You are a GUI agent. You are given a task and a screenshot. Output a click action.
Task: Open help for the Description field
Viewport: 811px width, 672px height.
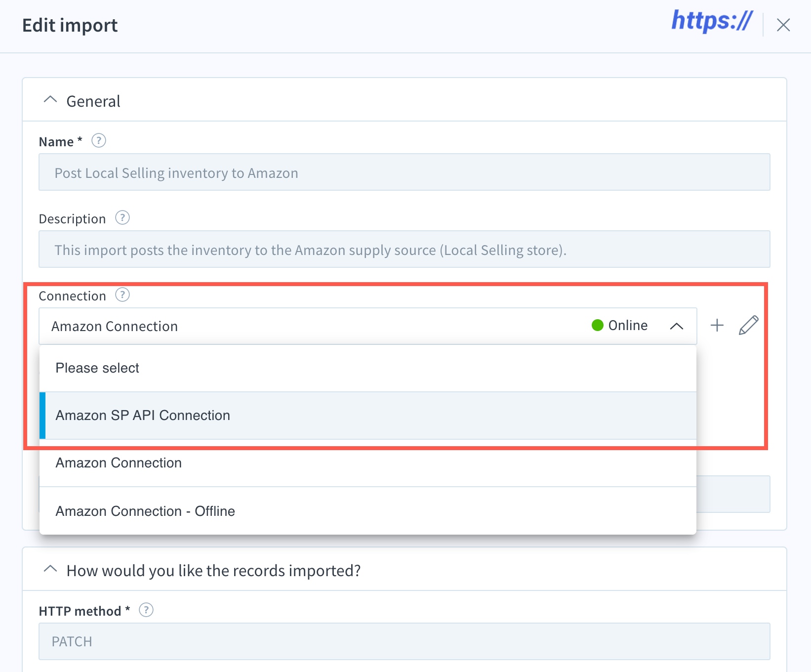[122, 218]
